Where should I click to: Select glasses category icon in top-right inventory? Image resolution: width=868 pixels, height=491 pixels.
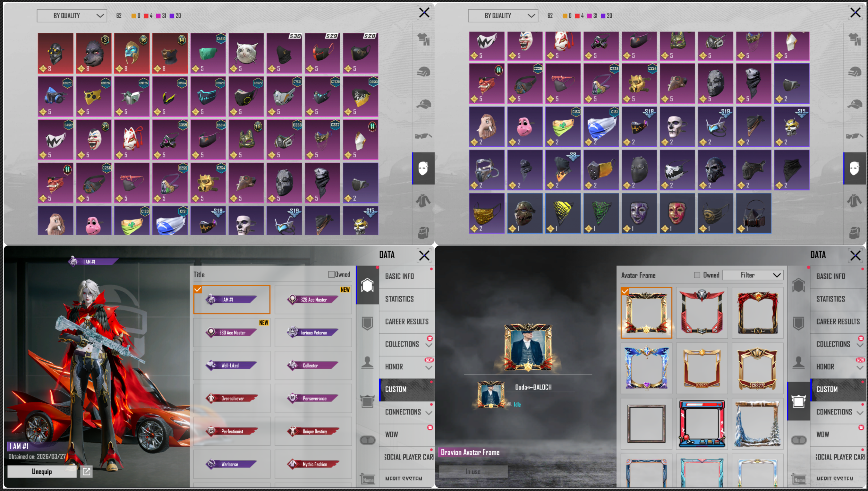[x=855, y=136]
